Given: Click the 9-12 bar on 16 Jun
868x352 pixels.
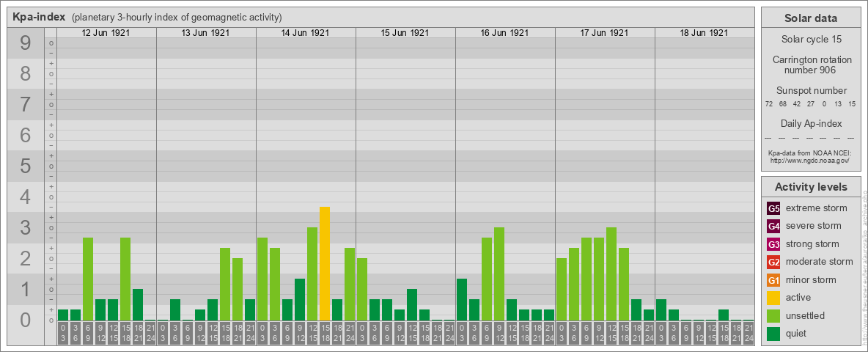Looking at the screenshot, I should pyautogui.click(x=499, y=274).
